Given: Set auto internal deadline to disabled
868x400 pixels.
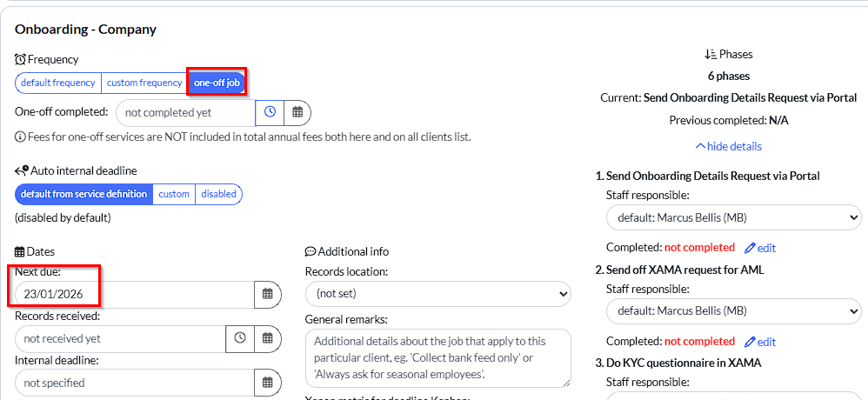Looking at the screenshot, I should tap(218, 194).
